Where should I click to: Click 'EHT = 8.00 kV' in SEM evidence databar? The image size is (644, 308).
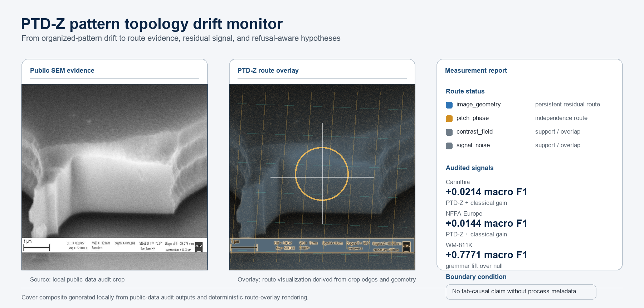pyautogui.click(x=75, y=243)
